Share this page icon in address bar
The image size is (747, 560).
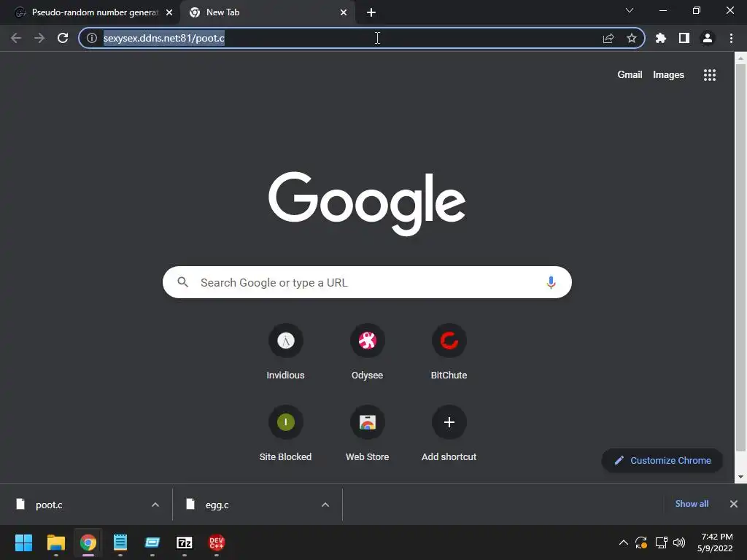[x=608, y=38]
